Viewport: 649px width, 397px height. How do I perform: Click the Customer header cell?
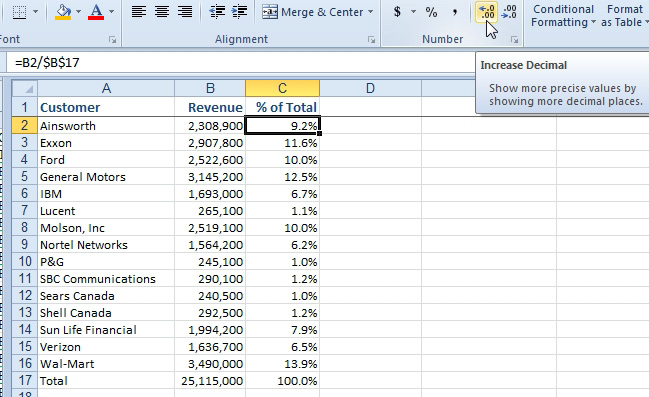[x=106, y=107]
